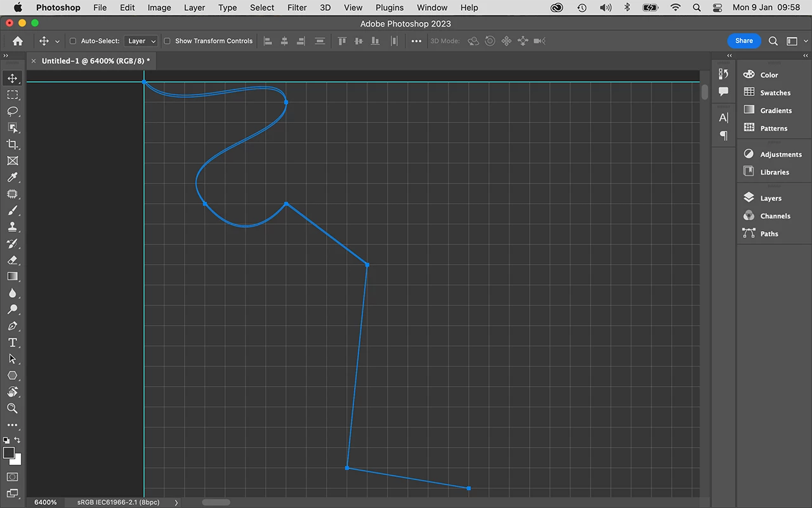This screenshot has height=508, width=812.
Task: Open the File menu
Action: click(100, 8)
